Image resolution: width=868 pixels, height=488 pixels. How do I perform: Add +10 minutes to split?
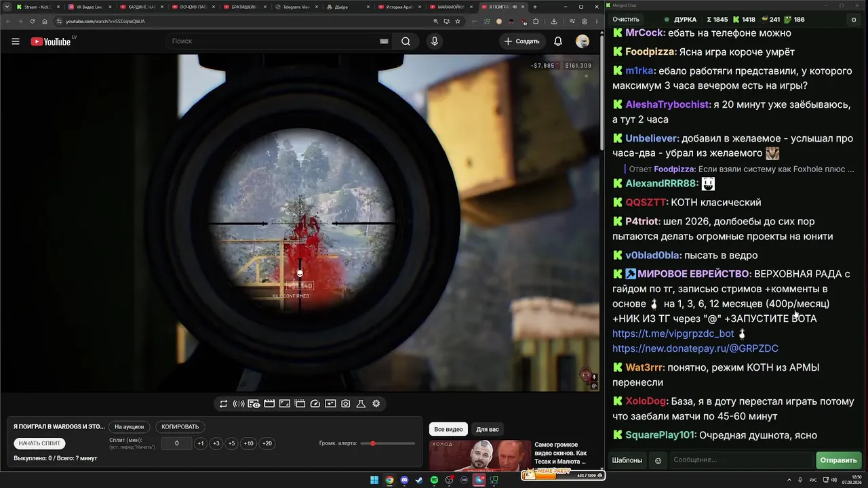[x=249, y=443]
